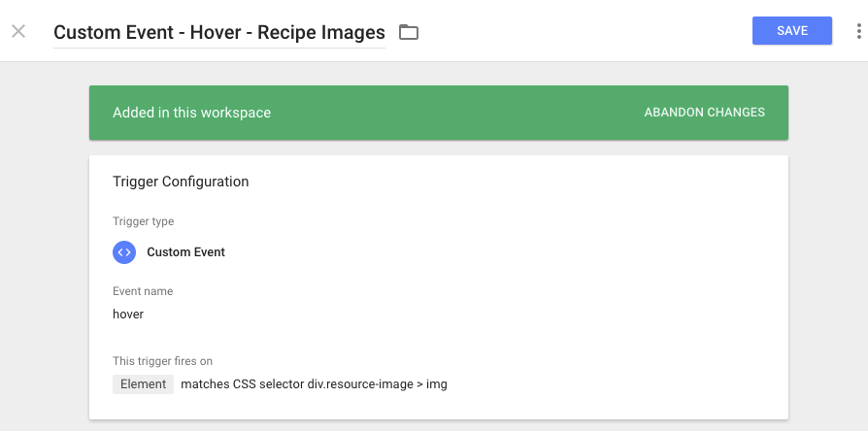The height and width of the screenshot is (431, 868).
Task: Click the folder icon beside the trigger name
Action: [409, 33]
